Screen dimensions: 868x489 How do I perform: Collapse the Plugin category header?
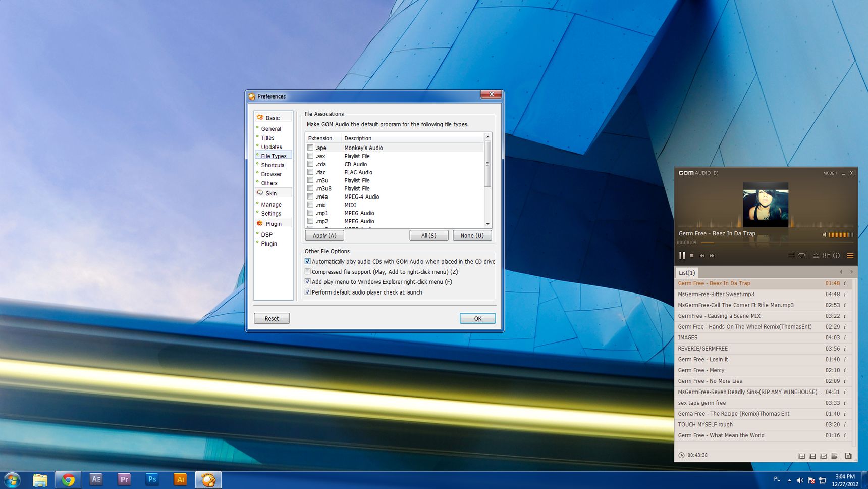pyautogui.click(x=274, y=223)
